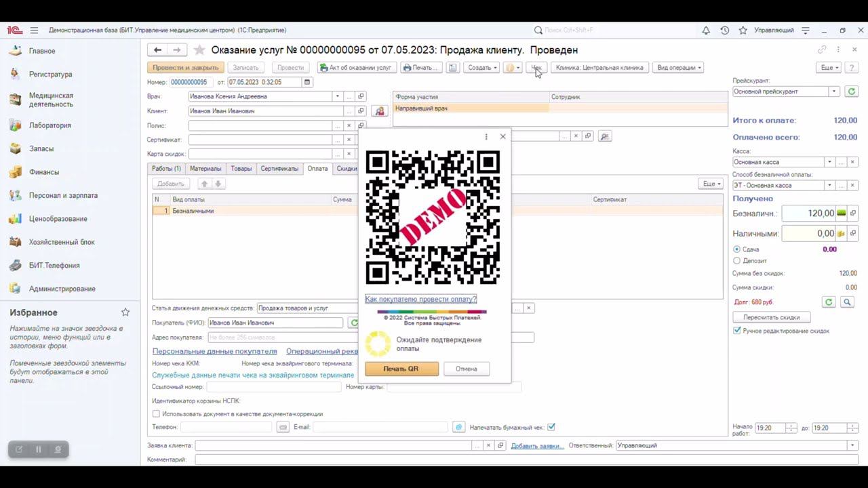Go back with the left arrow button
Image resolution: width=868 pixels, height=488 pixels.
pos(157,49)
